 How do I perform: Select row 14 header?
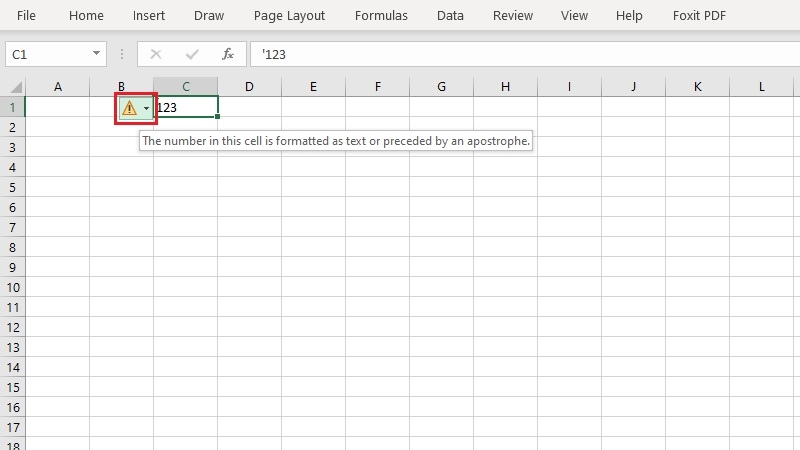tap(12, 367)
